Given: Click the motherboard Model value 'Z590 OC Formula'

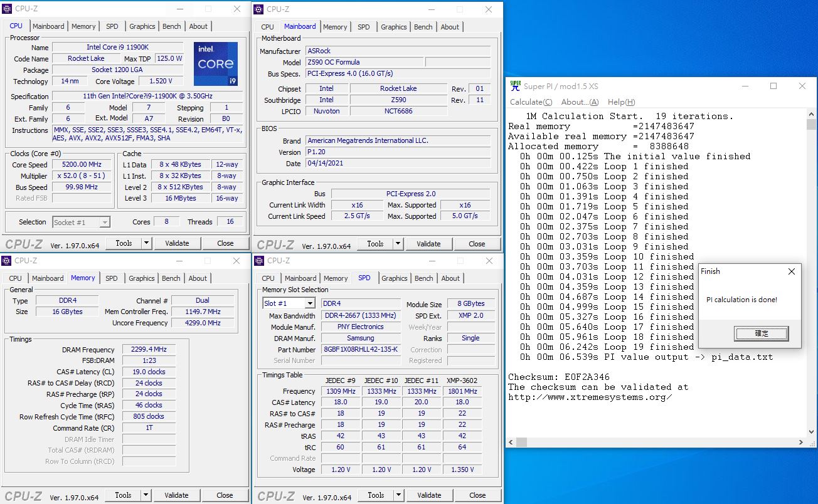Looking at the screenshot, I should (x=364, y=62).
